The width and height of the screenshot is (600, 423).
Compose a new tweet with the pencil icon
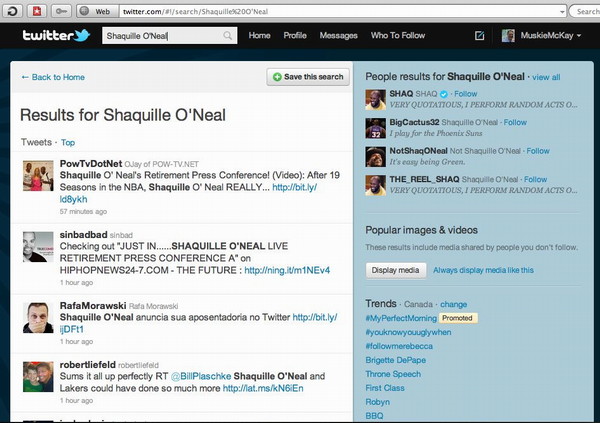[479, 36]
